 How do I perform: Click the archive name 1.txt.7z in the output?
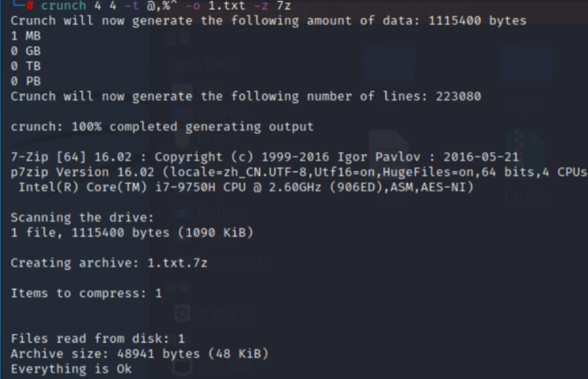177,263
